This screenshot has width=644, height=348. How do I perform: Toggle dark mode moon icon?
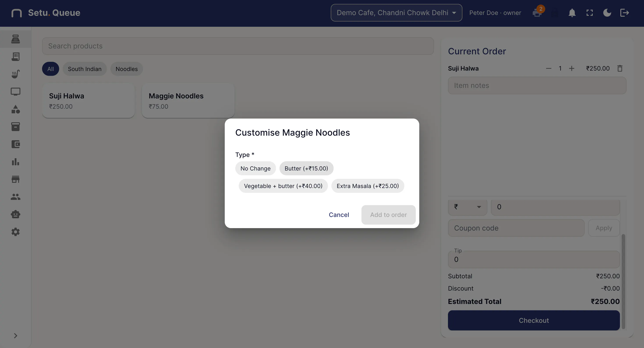pyautogui.click(x=607, y=13)
